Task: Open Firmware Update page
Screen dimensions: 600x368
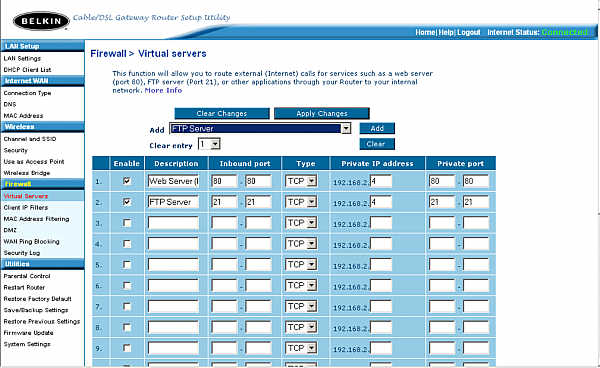Action: pyautogui.click(x=28, y=333)
